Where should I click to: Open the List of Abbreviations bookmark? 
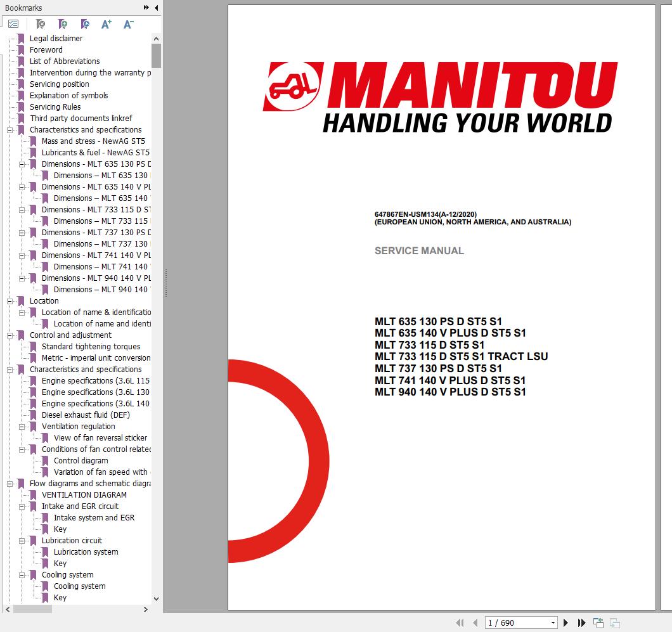point(64,61)
